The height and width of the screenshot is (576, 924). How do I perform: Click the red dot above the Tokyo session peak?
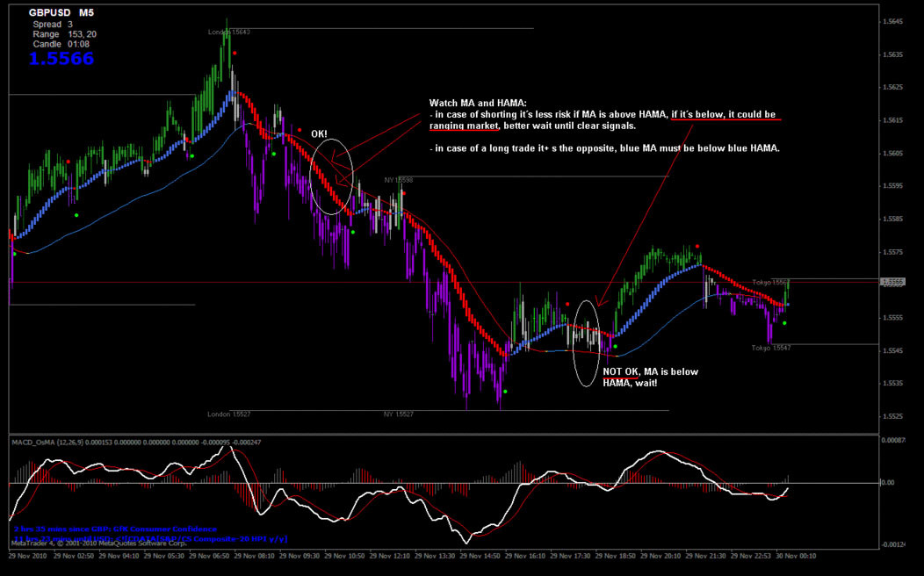point(697,247)
